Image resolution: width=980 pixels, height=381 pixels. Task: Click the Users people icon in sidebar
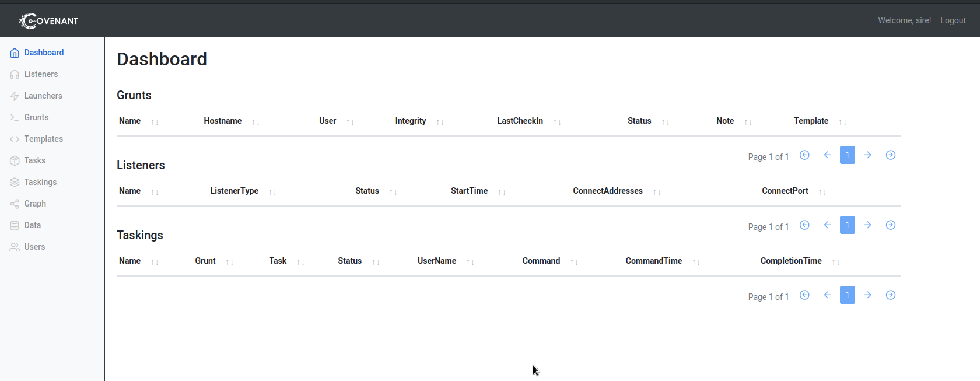[x=15, y=247]
